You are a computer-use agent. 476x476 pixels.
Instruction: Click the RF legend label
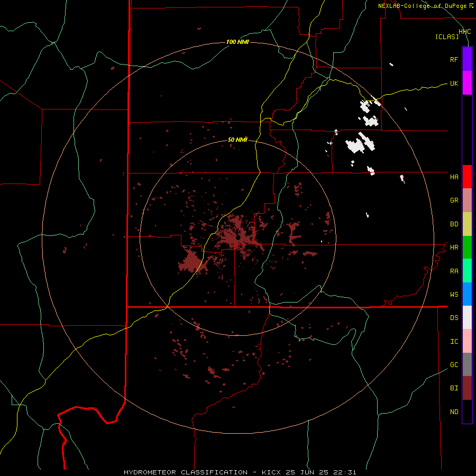(x=454, y=59)
